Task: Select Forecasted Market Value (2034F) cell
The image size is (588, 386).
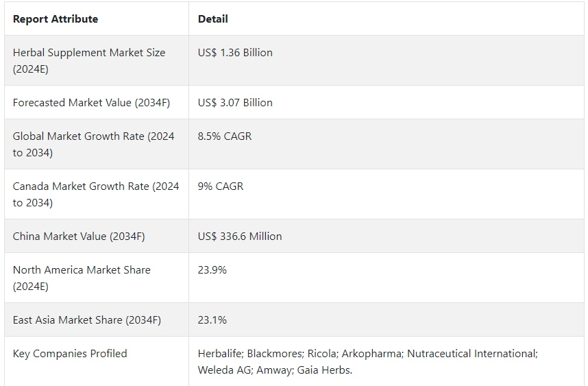Action: click(97, 102)
